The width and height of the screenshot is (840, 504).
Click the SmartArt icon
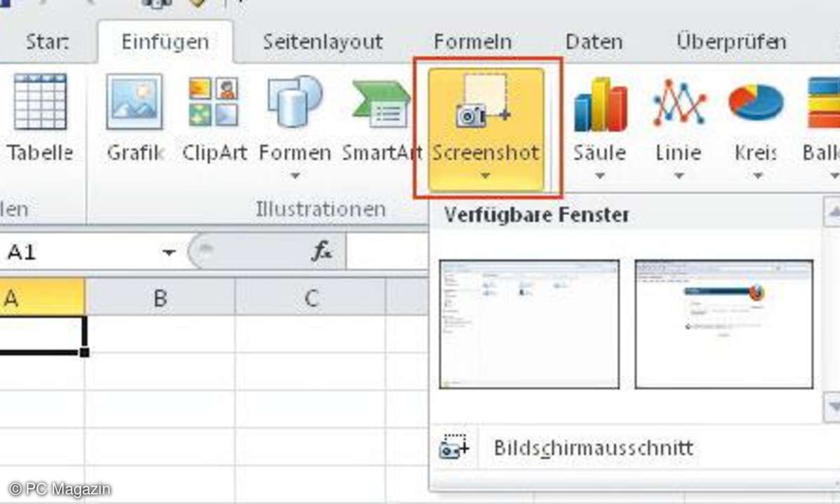(381, 105)
